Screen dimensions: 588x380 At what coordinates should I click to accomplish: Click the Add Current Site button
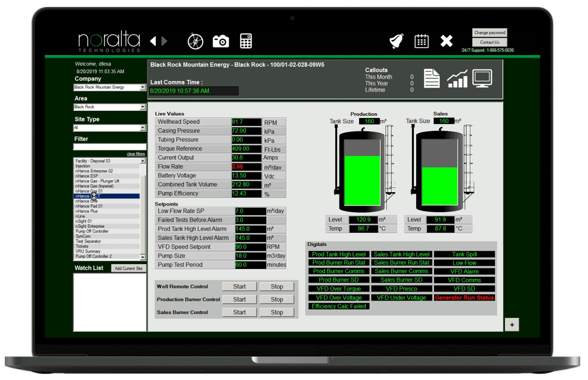click(128, 268)
